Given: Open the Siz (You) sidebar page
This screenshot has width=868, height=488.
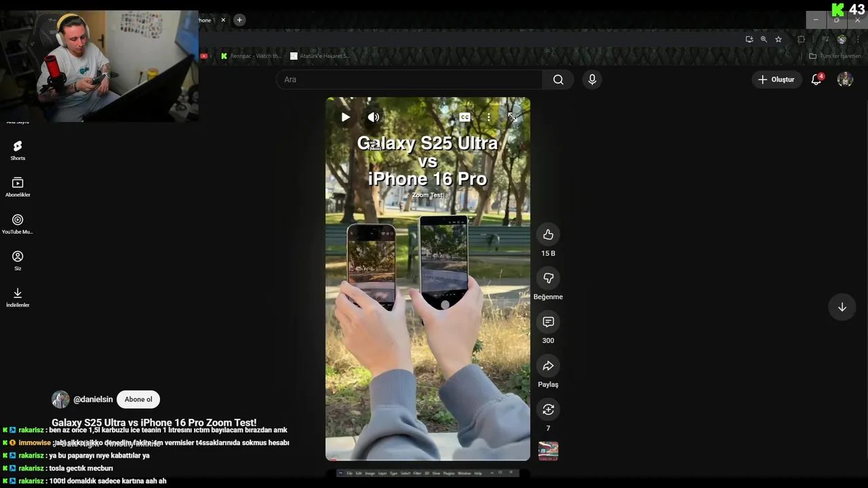Looking at the screenshot, I should pyautogui.click(x=18, y=261).
